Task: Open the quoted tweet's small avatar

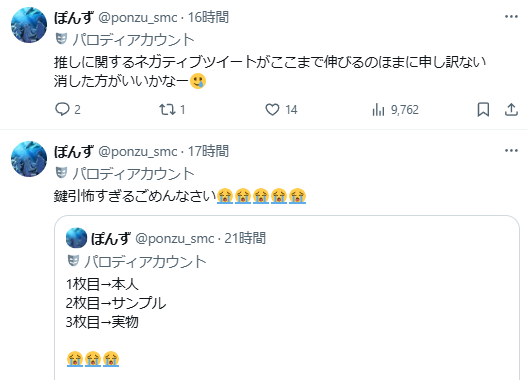Action: [76, 238]
